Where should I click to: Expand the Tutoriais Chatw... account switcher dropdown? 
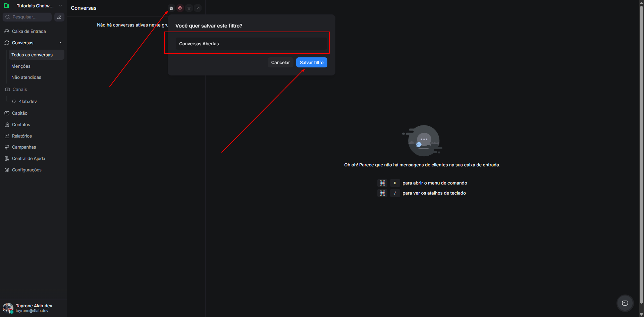point(60,6)
